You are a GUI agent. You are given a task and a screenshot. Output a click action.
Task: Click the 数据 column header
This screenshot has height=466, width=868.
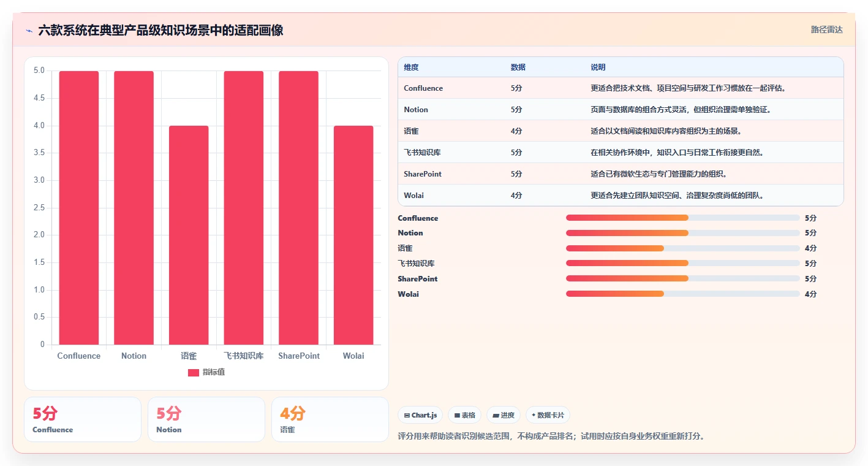tap(518, 67)
